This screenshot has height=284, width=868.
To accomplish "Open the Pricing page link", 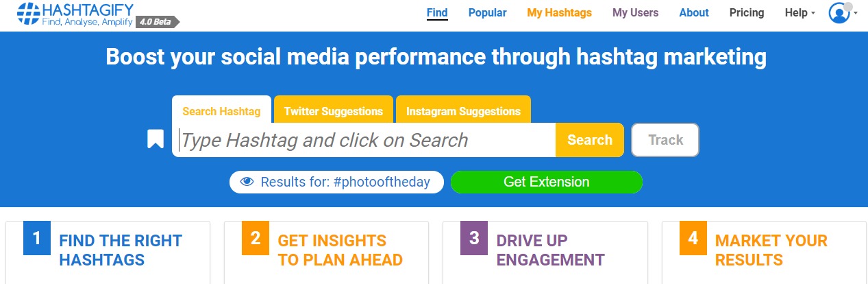I will coord(746,13).
